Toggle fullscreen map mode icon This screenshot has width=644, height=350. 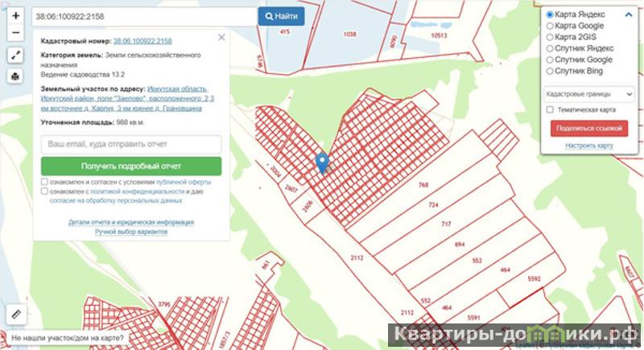point(16,56)
